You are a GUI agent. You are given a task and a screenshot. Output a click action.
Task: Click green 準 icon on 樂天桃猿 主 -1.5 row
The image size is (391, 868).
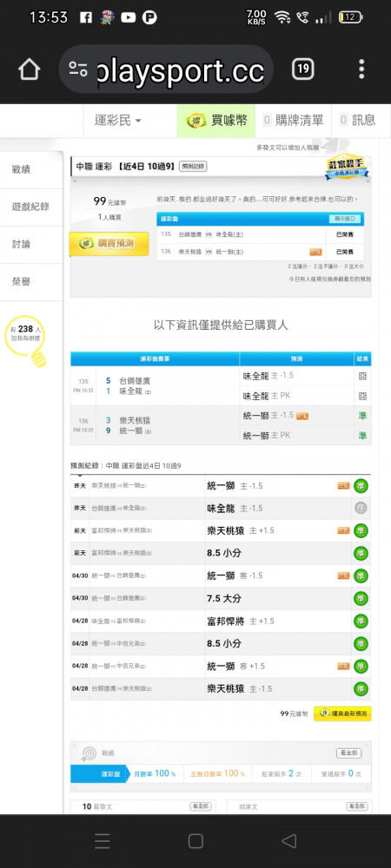point(361,688)
